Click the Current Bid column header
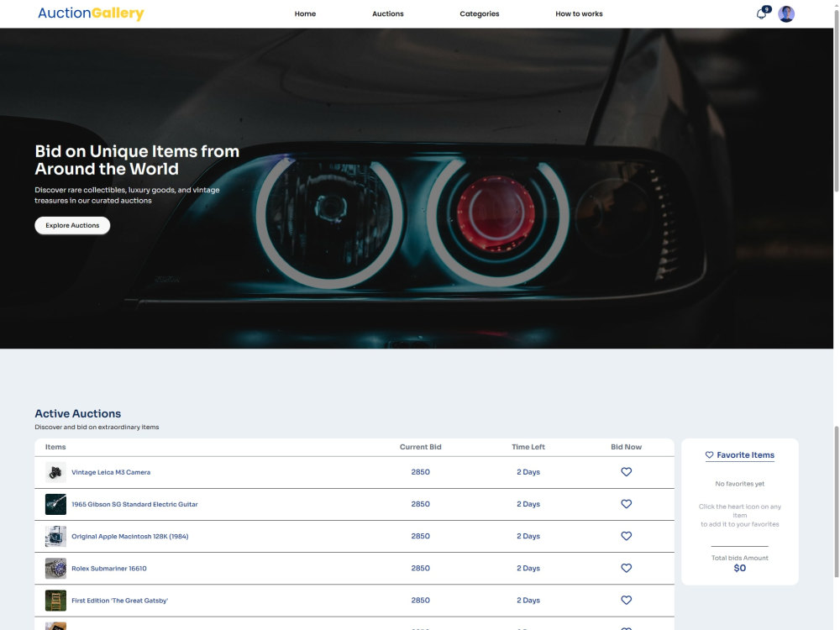Viewport: 840px width, 630px height. click(x=420, y=447)
